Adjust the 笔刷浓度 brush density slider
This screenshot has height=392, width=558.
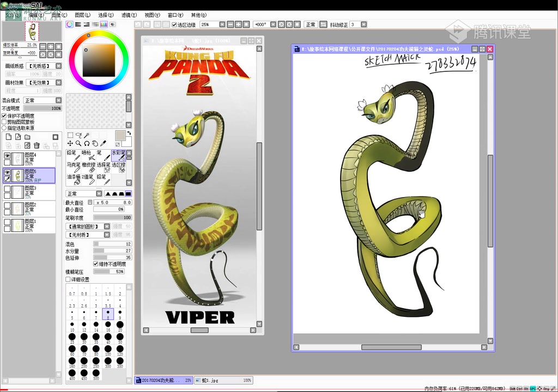point(112,217)
